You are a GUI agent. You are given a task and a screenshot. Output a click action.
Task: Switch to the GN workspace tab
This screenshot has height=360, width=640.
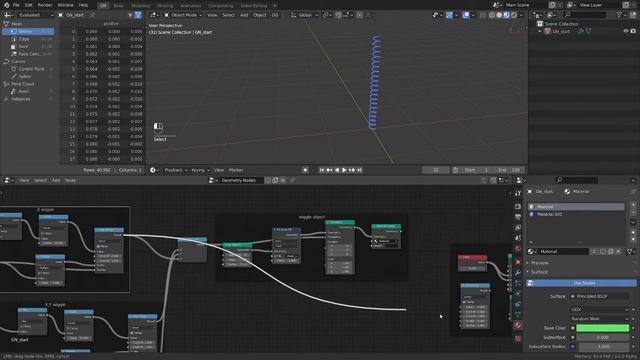pyautogui.click(x=103, y=6)
